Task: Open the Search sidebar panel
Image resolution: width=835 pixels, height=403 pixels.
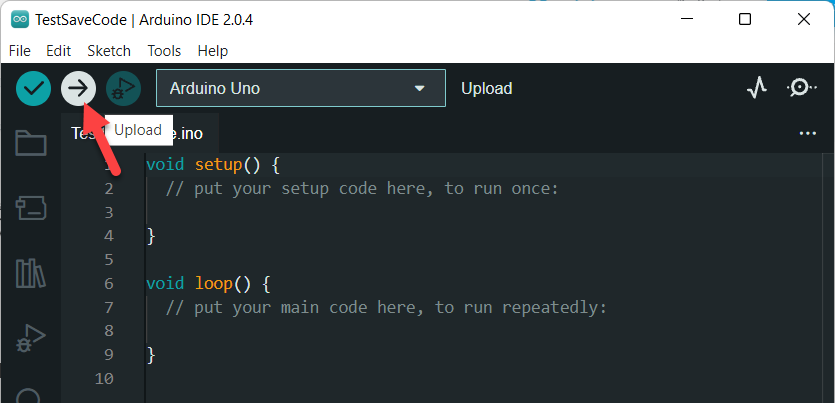Action: pos(29,396)
